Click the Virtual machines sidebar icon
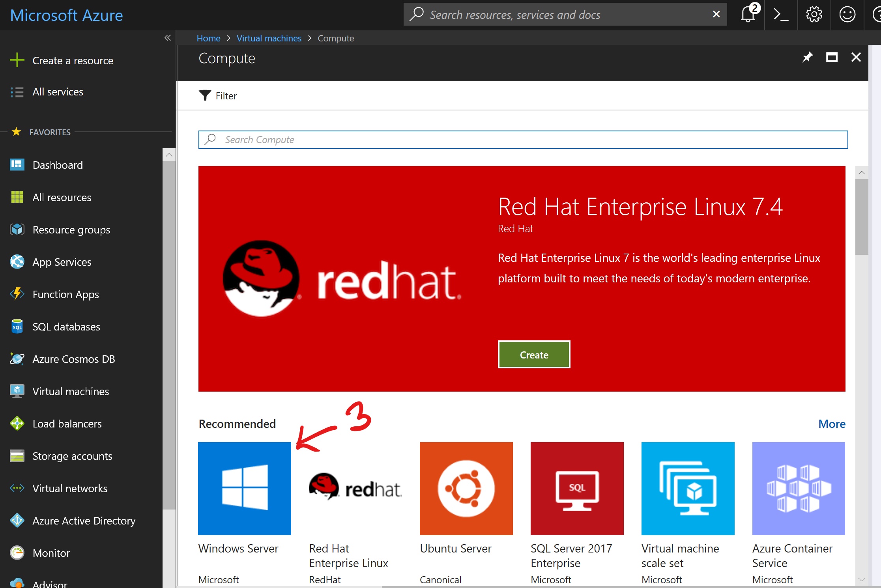The width and height of the screenshot is (881, 588). 17,391
